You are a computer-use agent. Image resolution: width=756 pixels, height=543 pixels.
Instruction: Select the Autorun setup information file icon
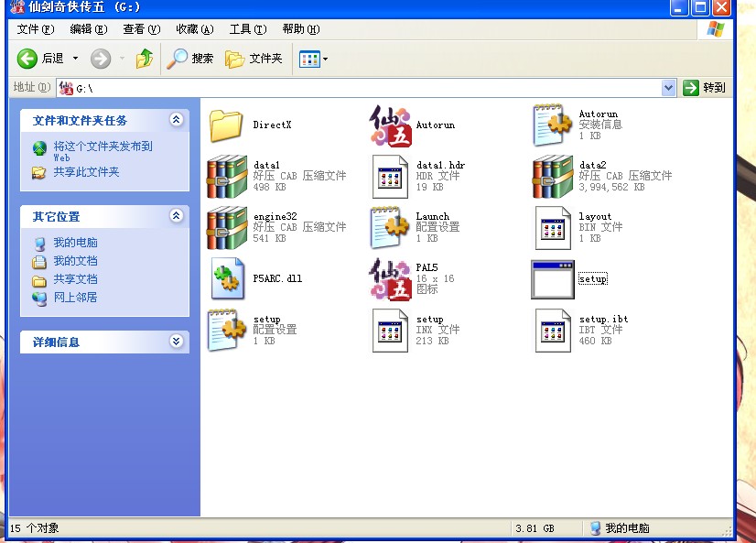553,125
